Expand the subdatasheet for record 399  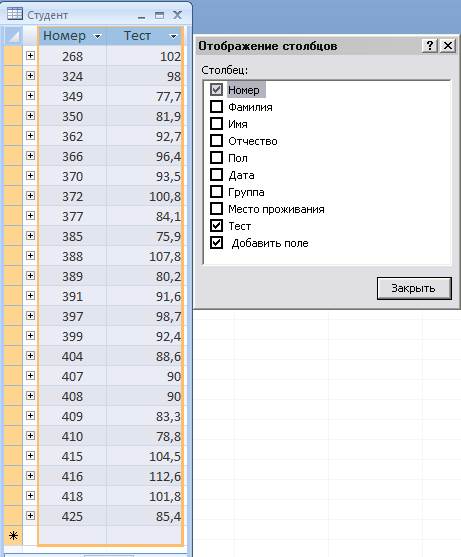click(30, 336)
